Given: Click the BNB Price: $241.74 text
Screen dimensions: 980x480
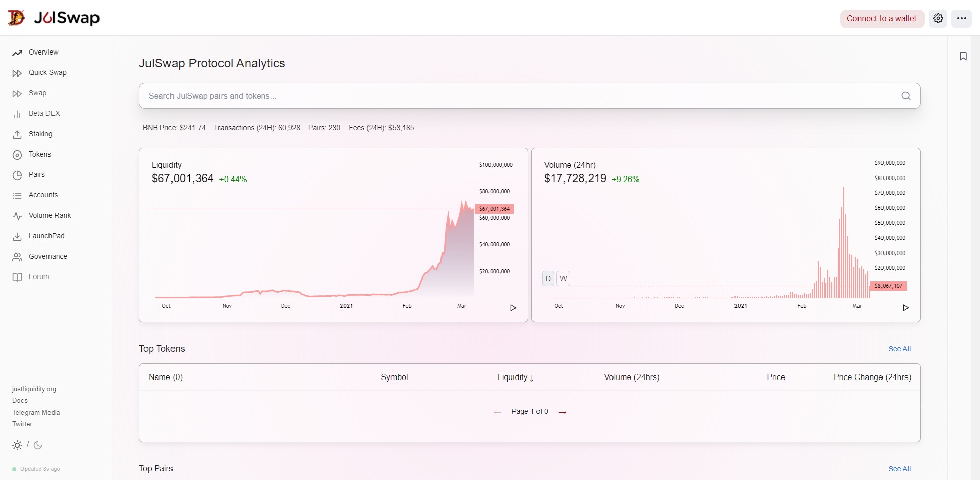Looking at the screenshot, I should pos(174,128).
